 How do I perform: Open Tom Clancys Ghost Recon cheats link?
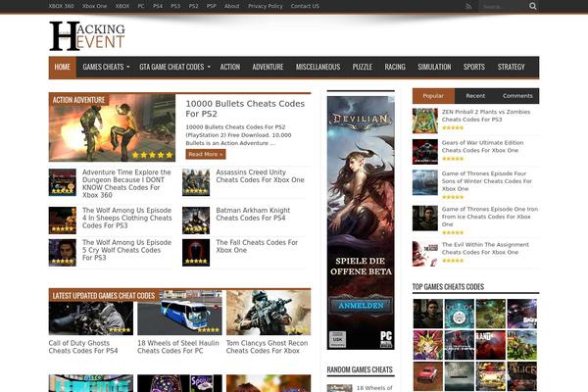267,347
